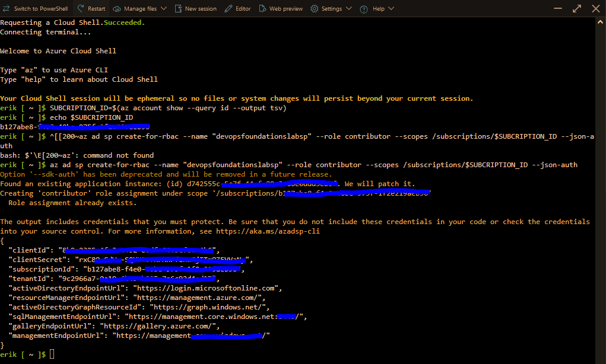
Task: Click the "https://login.microsoftonline.com" value
Action: [205, 288]
